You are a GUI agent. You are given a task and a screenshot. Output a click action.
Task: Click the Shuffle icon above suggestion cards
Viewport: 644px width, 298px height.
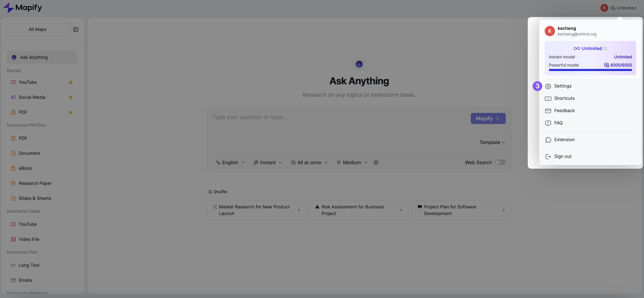pos(210,192)
